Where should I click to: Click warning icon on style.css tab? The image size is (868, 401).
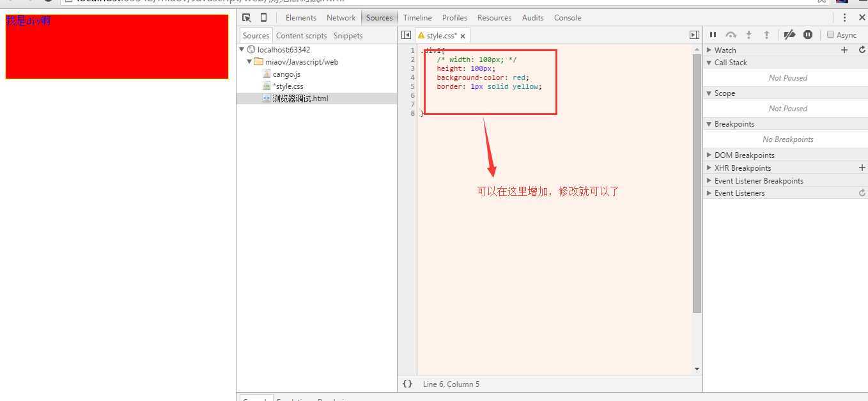point(421,36)
